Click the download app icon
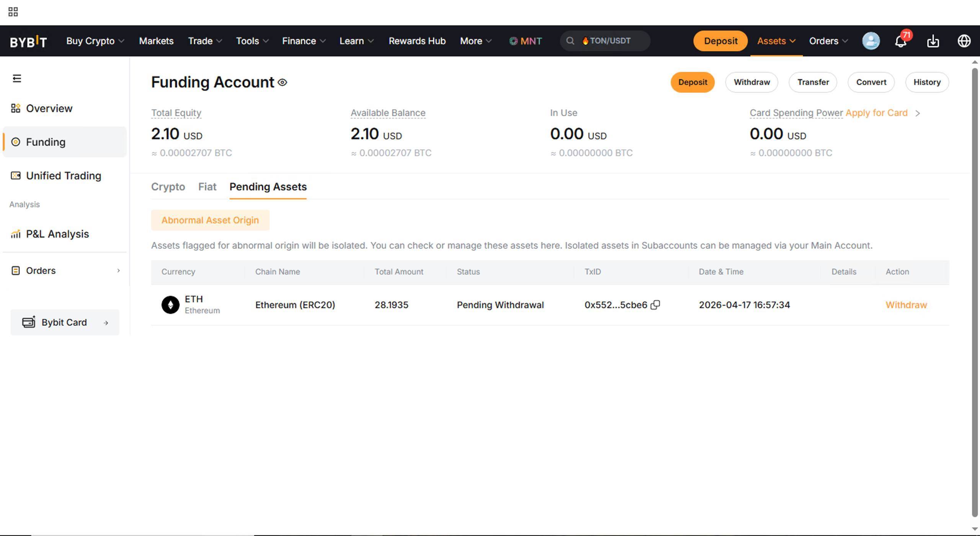Screen dimensions: 980x536 click(x=933, y=41)
